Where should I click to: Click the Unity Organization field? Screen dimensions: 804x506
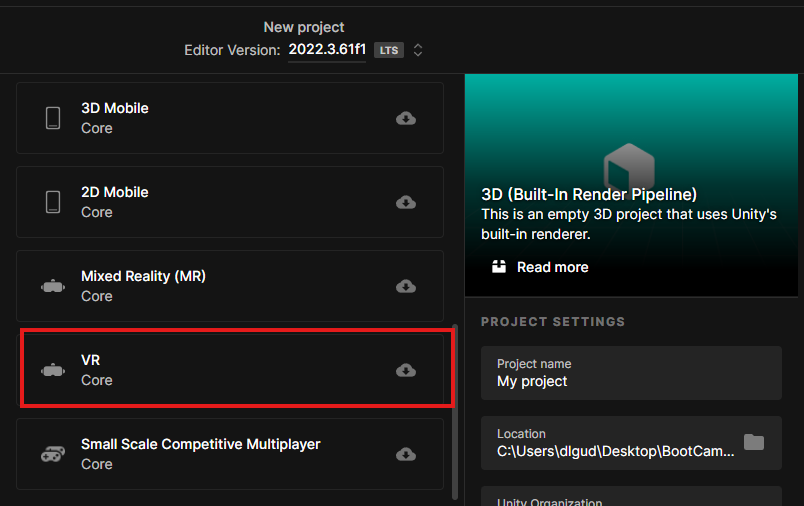(x=631, y=496)
